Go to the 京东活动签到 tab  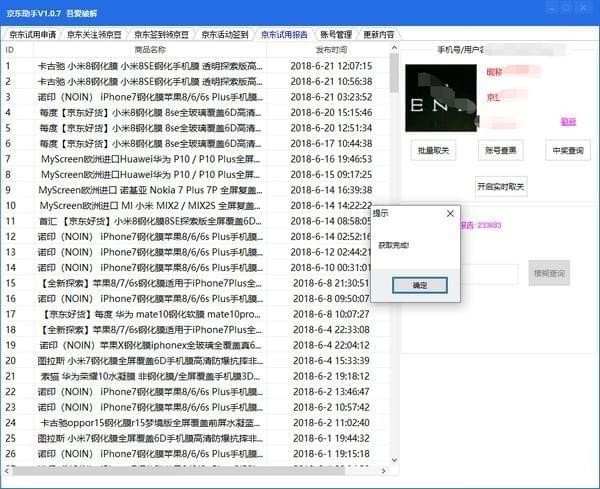[x=224, y=33]
